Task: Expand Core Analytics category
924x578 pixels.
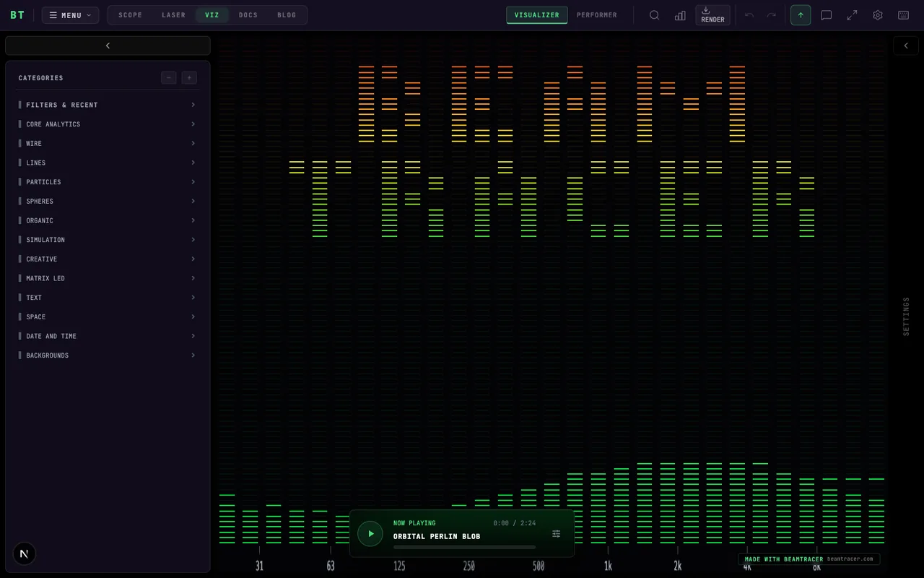Action: (108, 124)
